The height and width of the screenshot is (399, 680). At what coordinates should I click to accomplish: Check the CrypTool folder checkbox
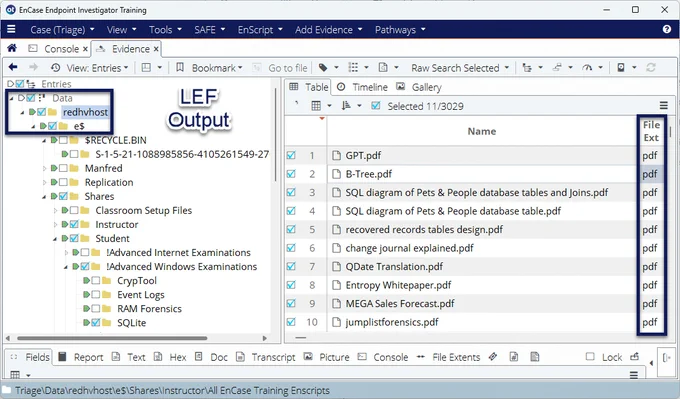click(x=96, y=281)
